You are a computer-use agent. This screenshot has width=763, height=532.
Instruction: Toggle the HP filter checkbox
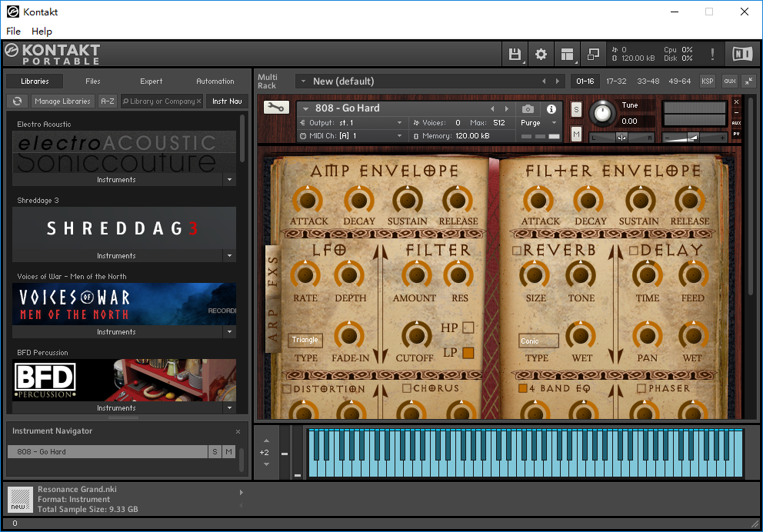468,328
